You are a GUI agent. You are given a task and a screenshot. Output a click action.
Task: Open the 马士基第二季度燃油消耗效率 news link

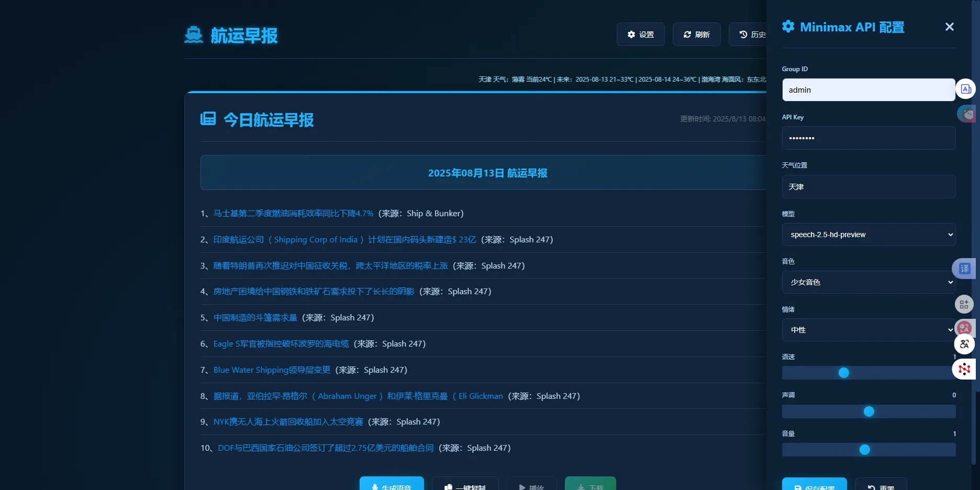coord(293,214)
